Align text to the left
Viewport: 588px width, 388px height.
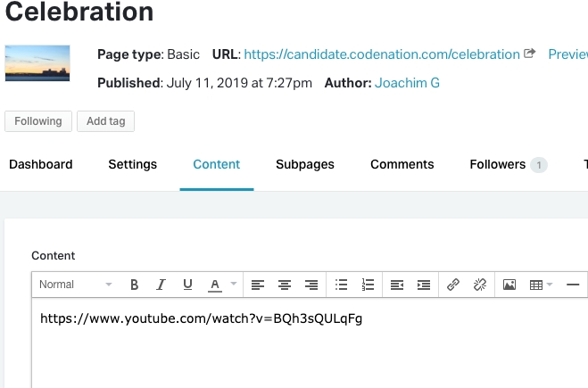pos(257,285)
